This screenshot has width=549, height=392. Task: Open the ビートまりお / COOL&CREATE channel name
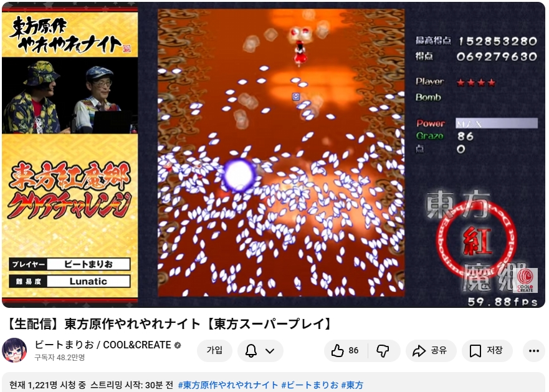pos(103,345)
